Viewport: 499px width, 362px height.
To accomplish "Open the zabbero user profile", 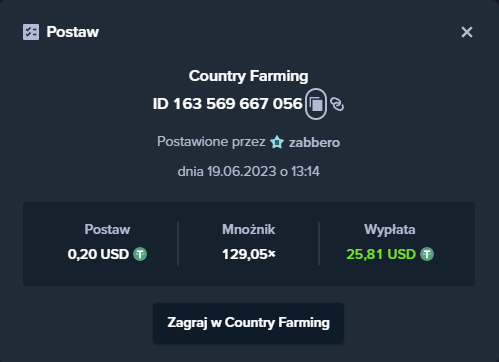I will tap(314, 143).
